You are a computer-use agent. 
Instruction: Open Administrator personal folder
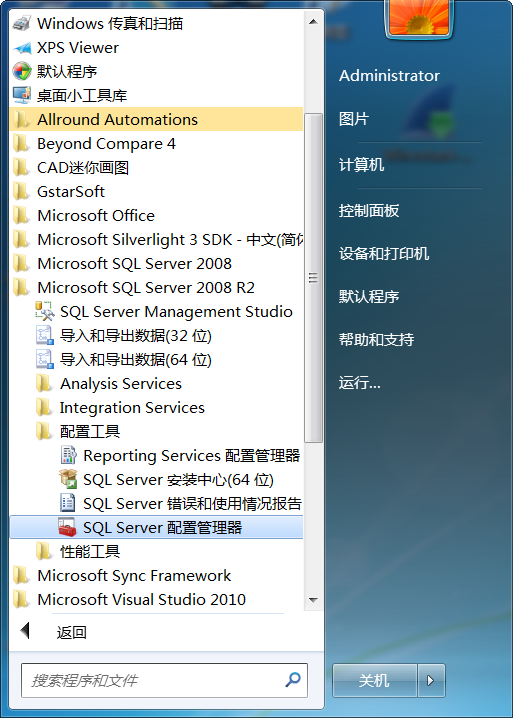click(389, 76)
